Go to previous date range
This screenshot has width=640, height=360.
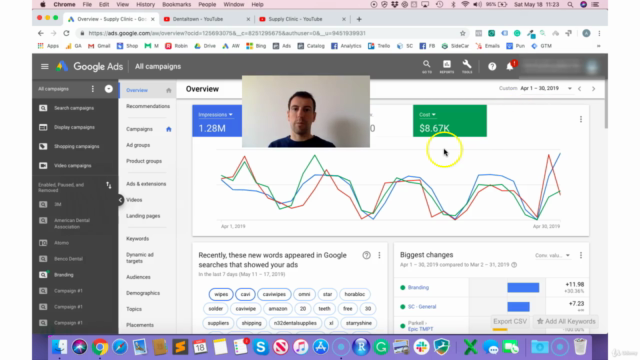click(580, 89)
